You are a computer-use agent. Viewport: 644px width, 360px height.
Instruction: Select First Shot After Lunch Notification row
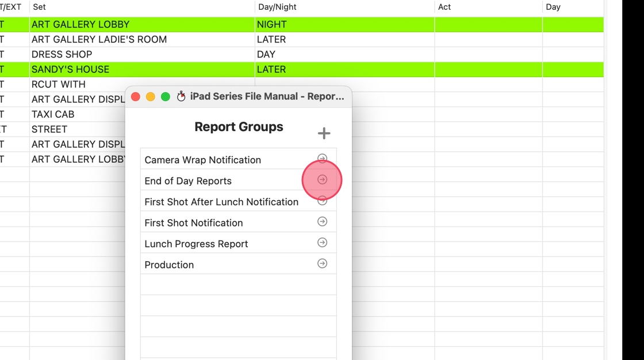click(x=238, y=202)
